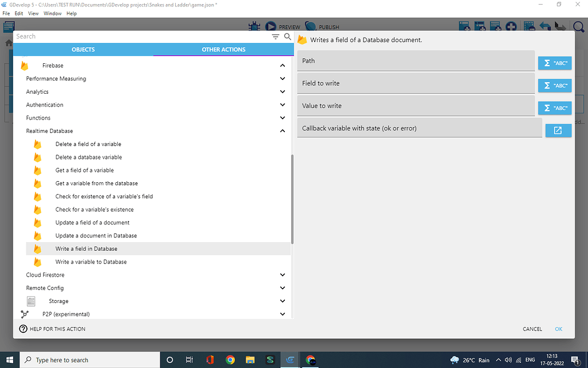This screenshot has width=588, height=368.
Task: Click the GDevelop icon on the taskbar
Action: click(x=290, y=360)
